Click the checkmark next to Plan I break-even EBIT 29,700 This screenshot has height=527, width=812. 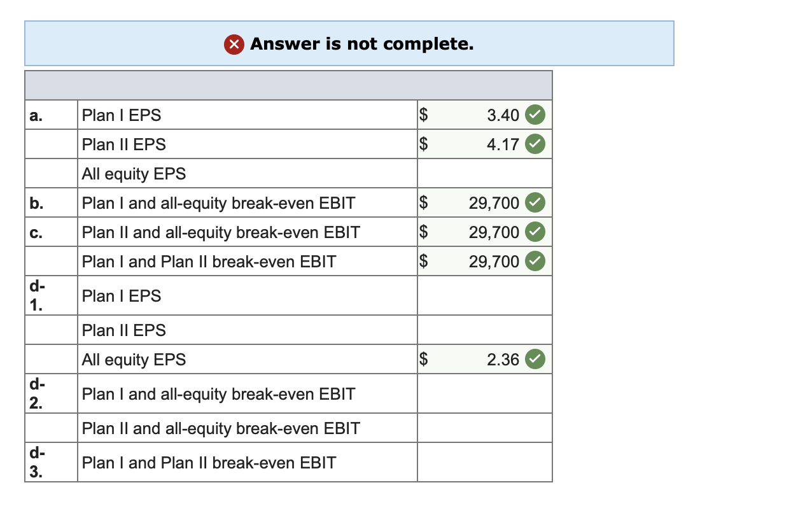tap(535, 202)
